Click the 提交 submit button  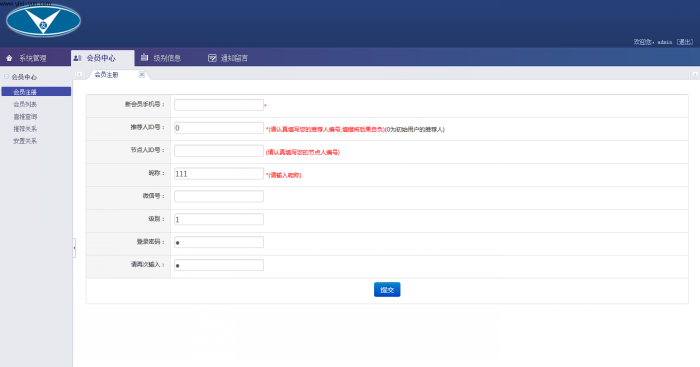(x=387, y=290)
